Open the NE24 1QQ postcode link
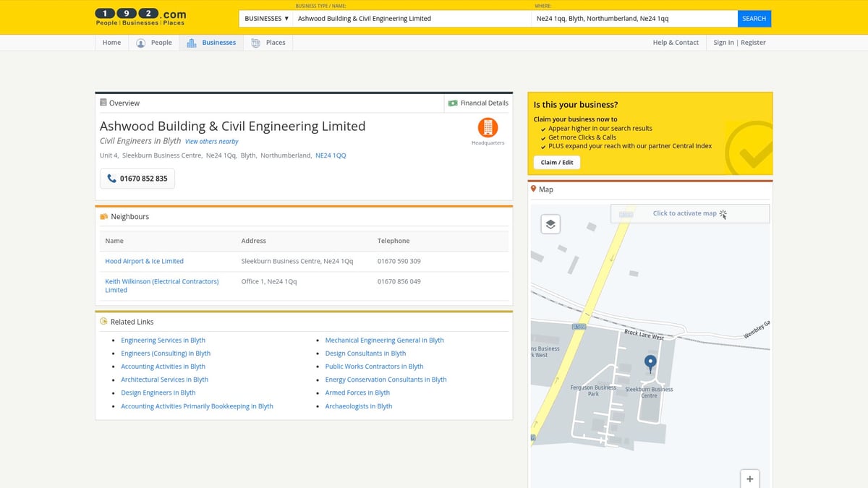This screenshot has width=868, height=488. coord(331,155)
